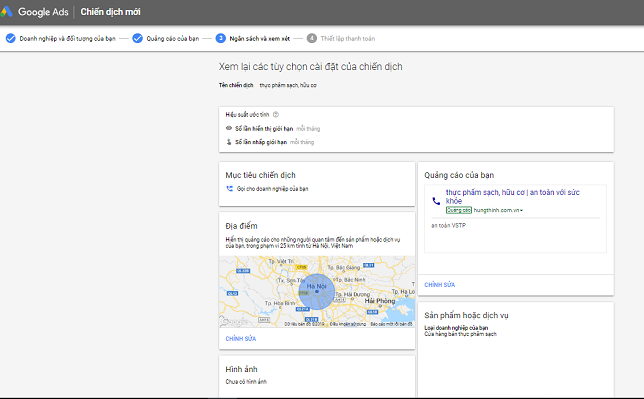Click the campaign name 'thực phẩm sạch, hữu cơ'

[x=288, y=85]
